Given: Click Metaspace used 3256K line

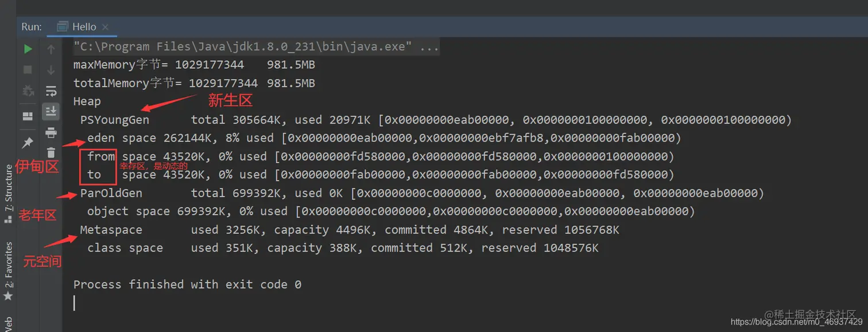Looking at the screenshot, I should pyautogui.click(x=350, y=230).
